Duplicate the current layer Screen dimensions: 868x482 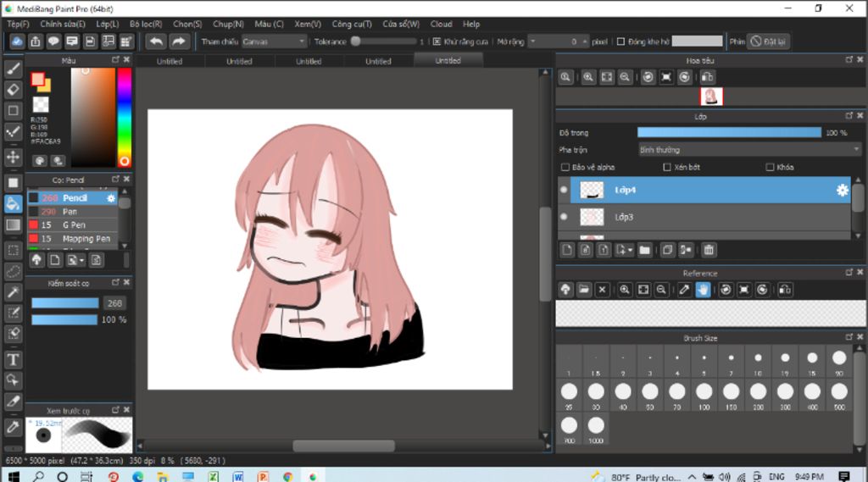668,250
